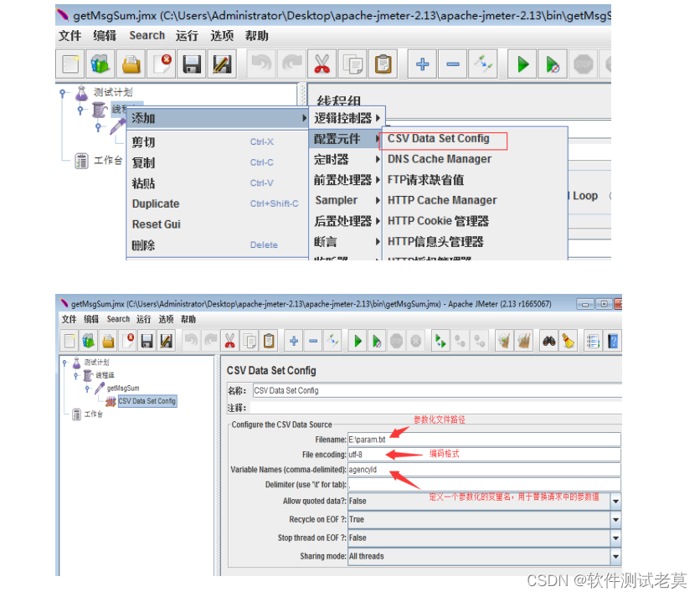This screenshot has height=597, width=700.
Task: Click Clear broom icon in CSV config window
Action: point(504,341)
